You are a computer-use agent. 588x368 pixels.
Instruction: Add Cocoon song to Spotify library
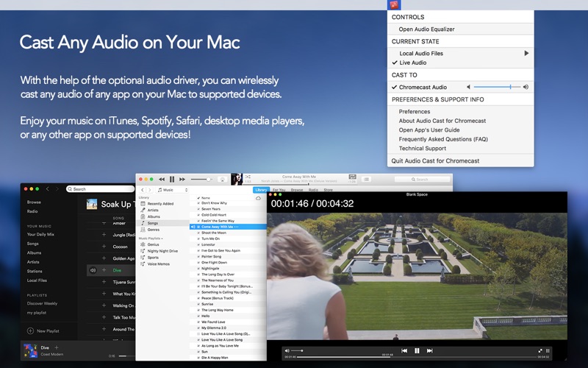104,247
